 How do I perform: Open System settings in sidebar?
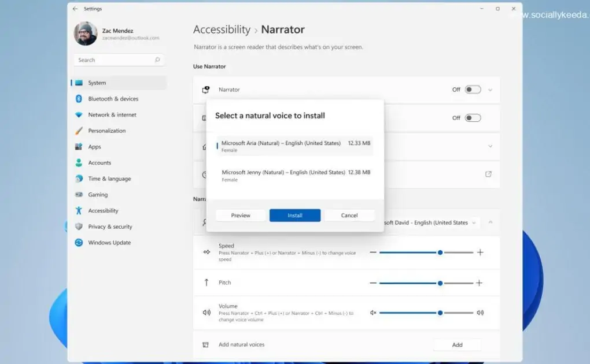tap(119, 83)
